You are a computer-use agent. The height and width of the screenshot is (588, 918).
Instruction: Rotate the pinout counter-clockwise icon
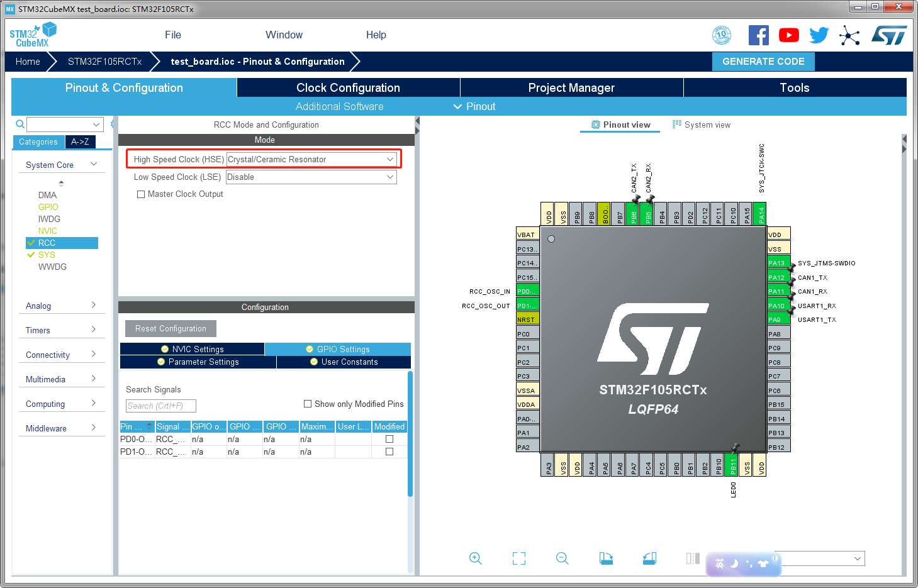point(649,558)
